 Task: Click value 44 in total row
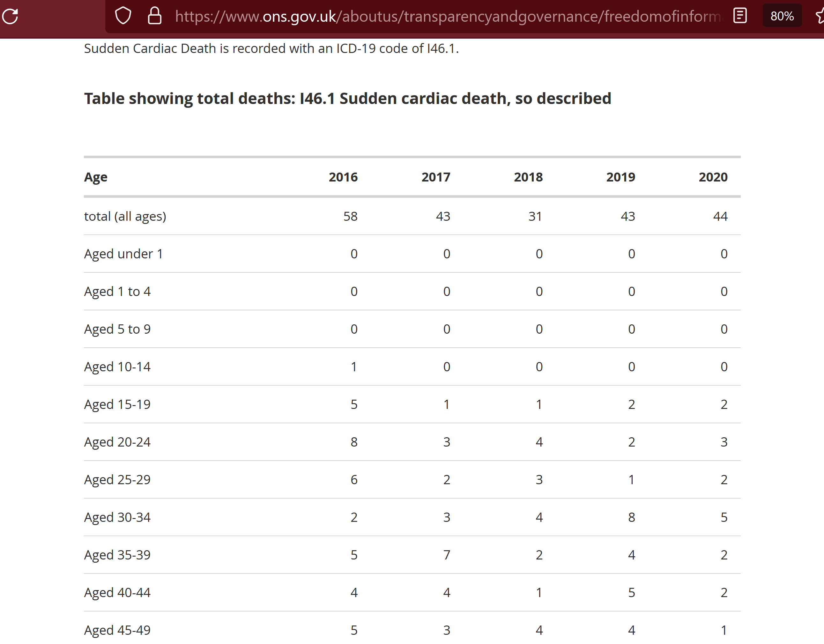[720, 216]
